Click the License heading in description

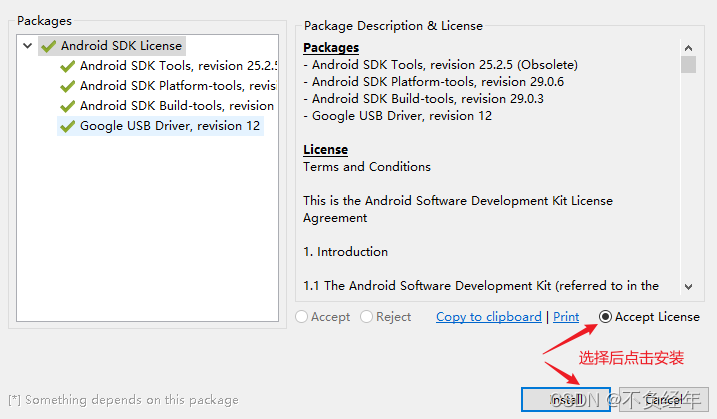326,150
